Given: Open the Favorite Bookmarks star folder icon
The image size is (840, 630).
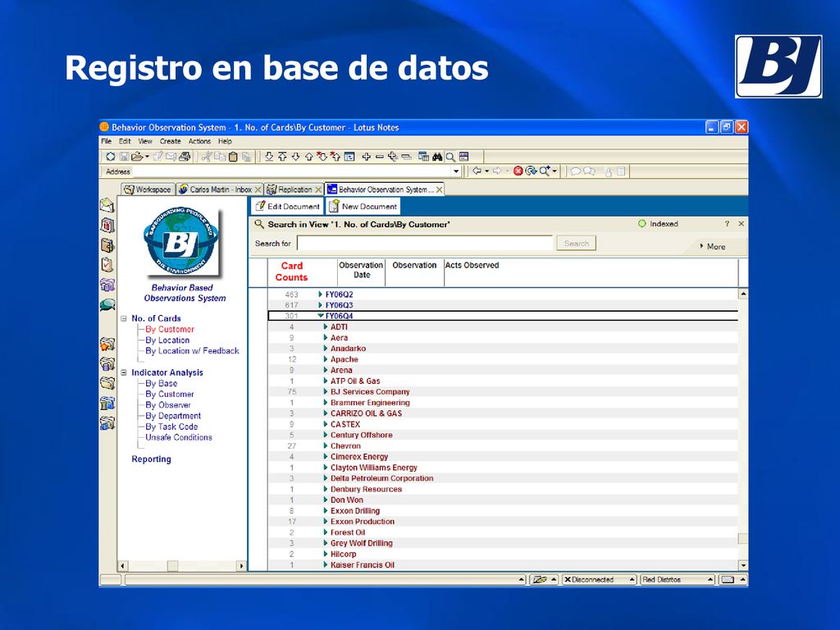Looking at the screenshot, I should 107,344.
